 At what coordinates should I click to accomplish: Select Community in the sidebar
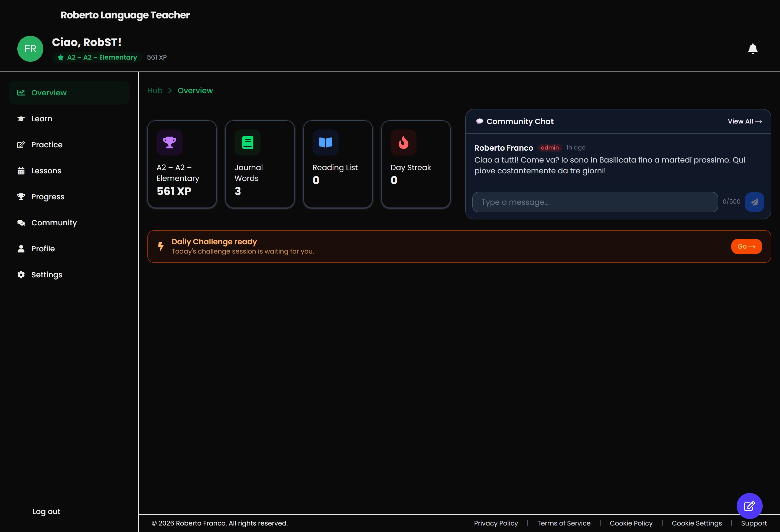coord(54,223)
